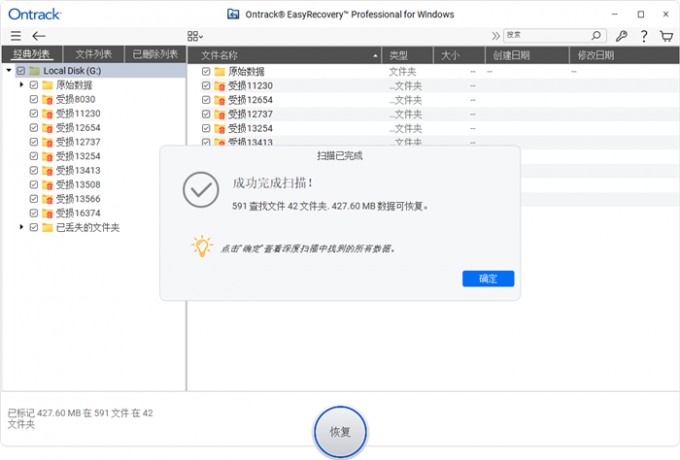
Task: Toggle checkbox for 受损13413 in tree
Action: 34,170
